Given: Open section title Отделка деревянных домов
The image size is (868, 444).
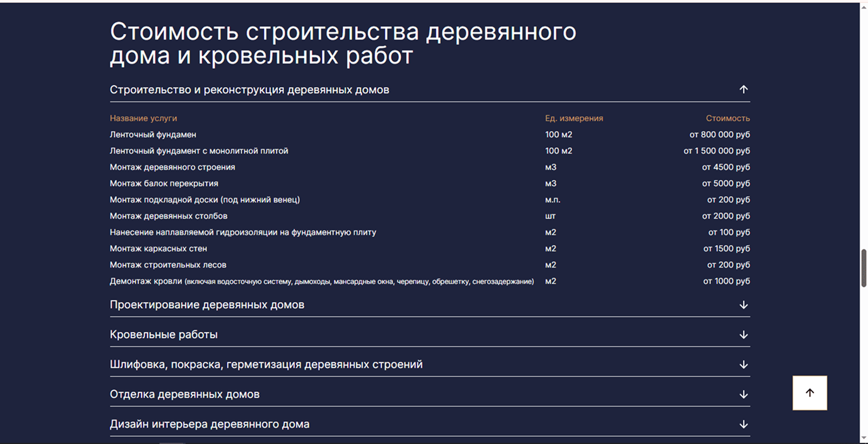Looking at the screenshot, I should 184,394.
